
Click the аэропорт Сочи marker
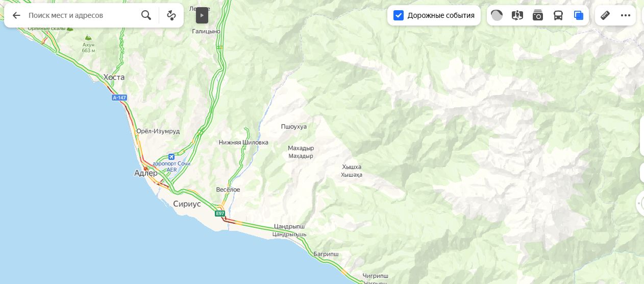pos(171,157)
